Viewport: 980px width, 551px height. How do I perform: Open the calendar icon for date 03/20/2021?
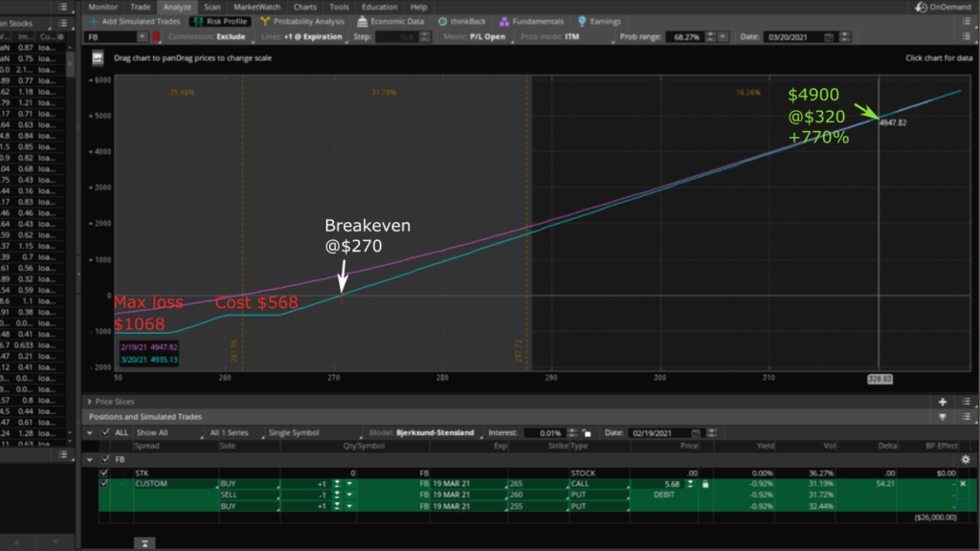click(829, 37)
